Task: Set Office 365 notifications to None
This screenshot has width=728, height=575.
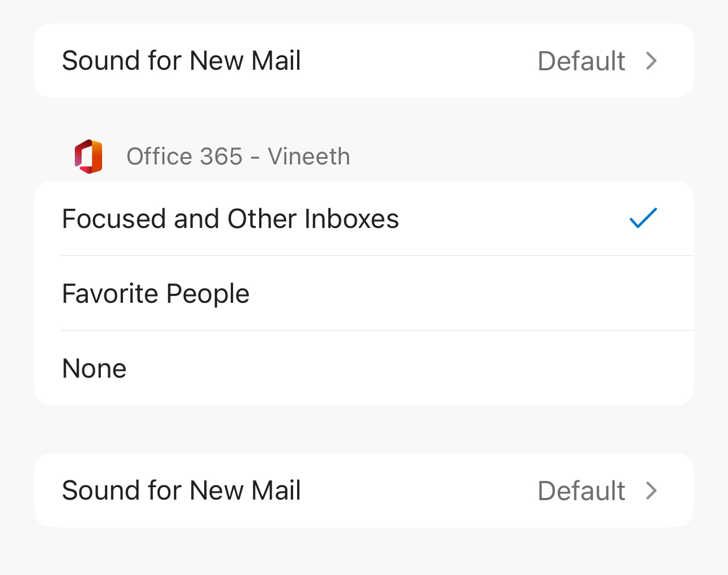Action: click(x=363, y=368)
